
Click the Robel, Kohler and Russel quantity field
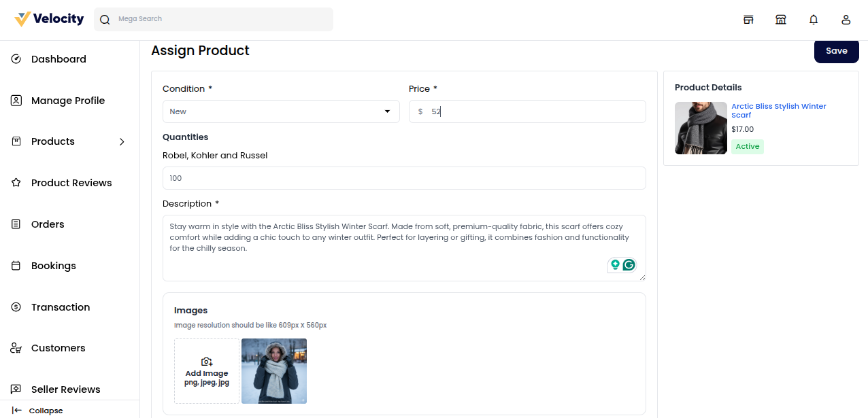[x=404, y=178]
